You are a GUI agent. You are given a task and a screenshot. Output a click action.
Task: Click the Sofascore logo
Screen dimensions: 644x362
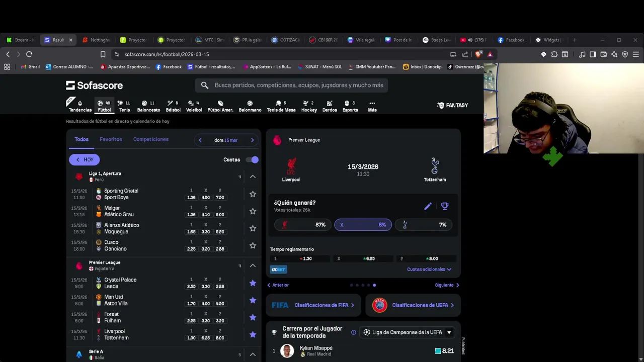click(x=95, y=85)
